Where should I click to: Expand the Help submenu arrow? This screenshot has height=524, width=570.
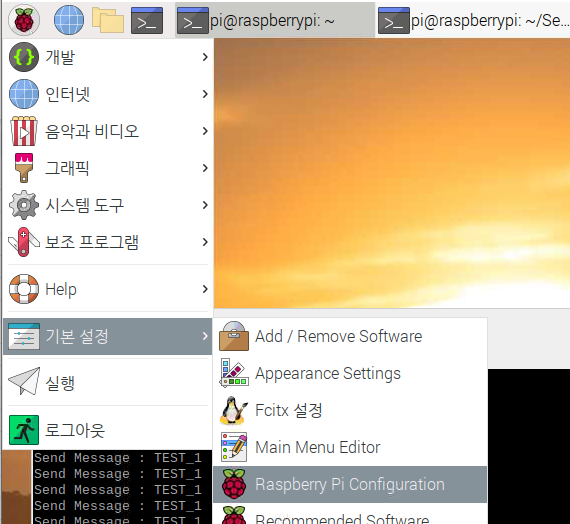[205, 289]
